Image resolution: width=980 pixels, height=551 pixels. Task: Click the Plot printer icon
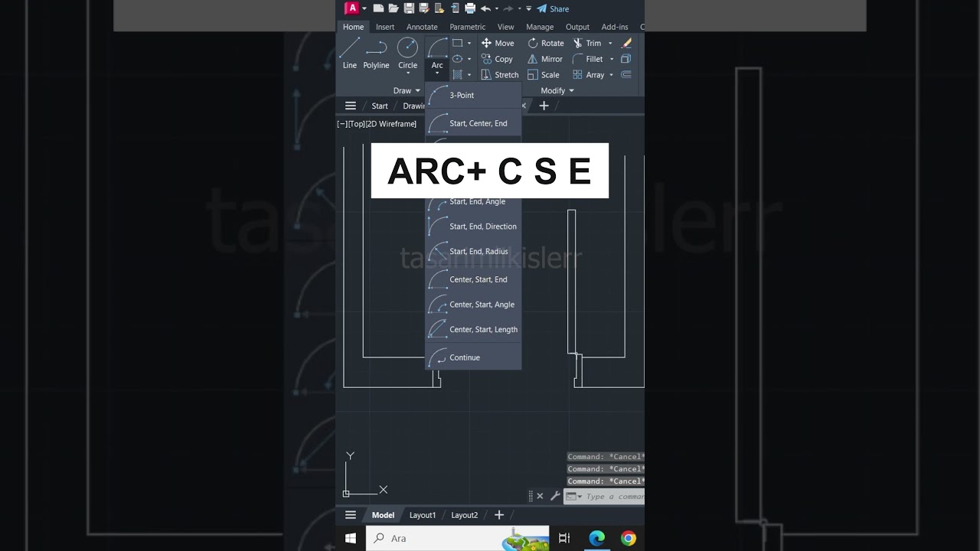(470, 8)
